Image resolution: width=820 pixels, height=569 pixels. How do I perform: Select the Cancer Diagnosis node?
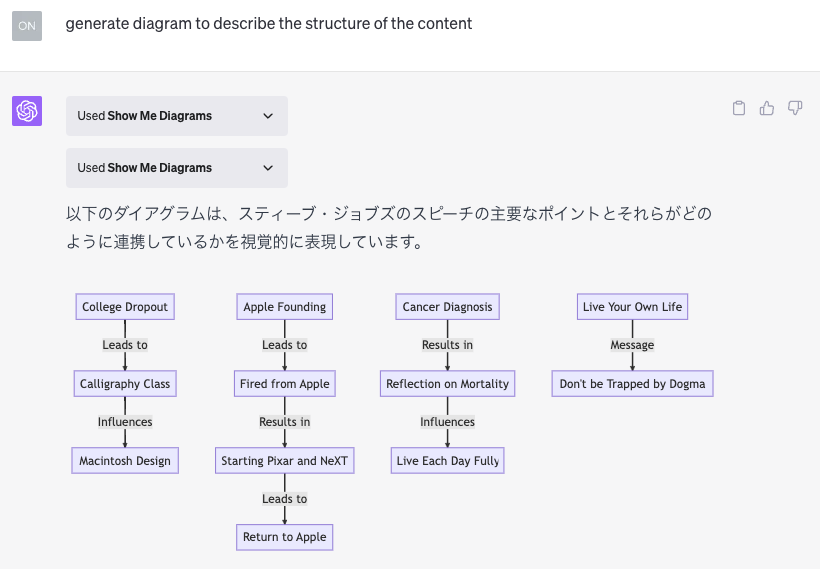click(x=447, y=307)
